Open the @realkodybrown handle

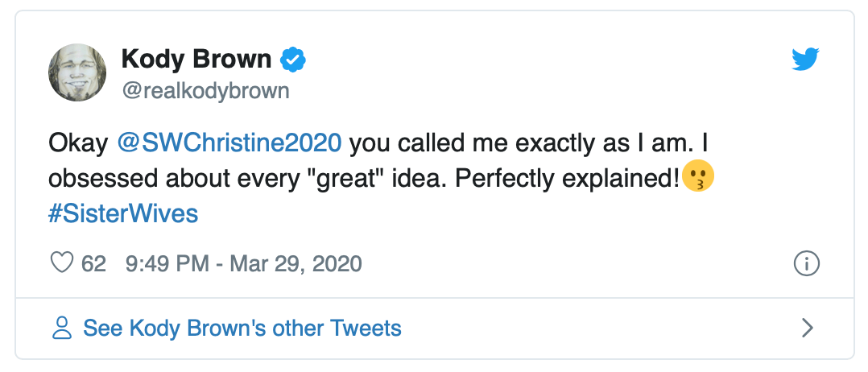point(205,91)
